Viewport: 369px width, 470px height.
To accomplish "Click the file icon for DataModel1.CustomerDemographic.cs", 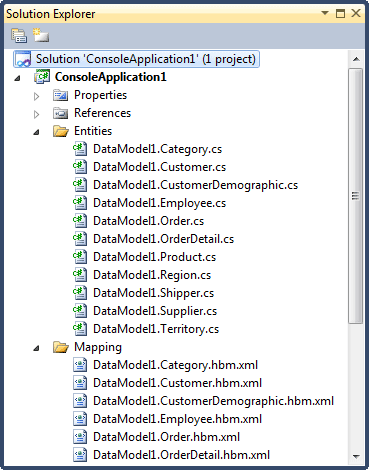I will (80, 185).
